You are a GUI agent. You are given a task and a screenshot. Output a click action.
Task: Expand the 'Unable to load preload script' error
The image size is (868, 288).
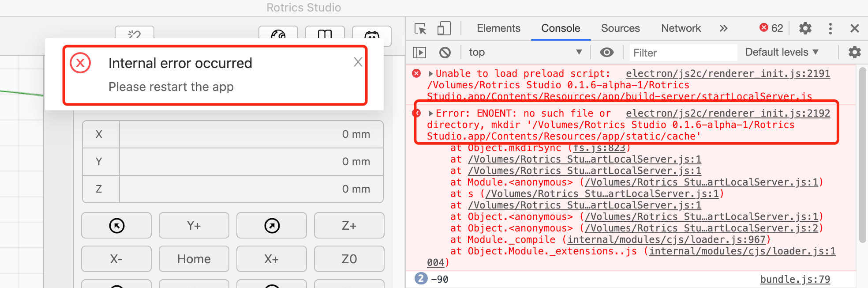coord(430,74)
